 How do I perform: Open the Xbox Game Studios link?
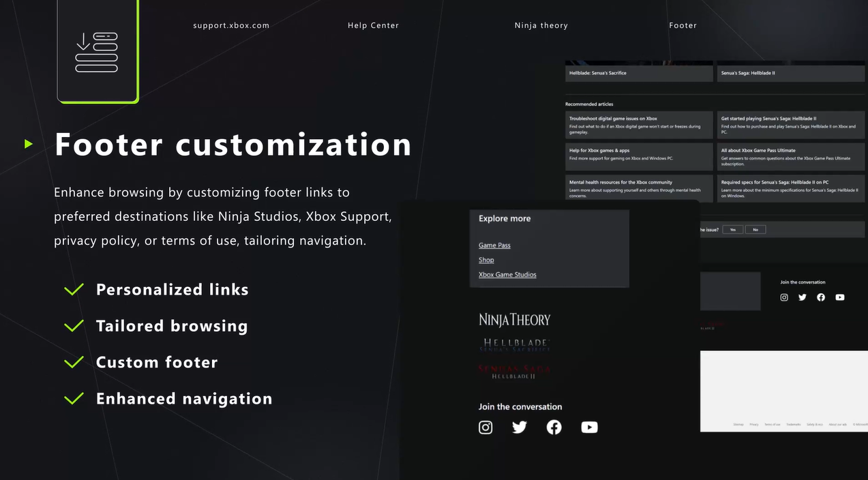(x=507, y=275)
